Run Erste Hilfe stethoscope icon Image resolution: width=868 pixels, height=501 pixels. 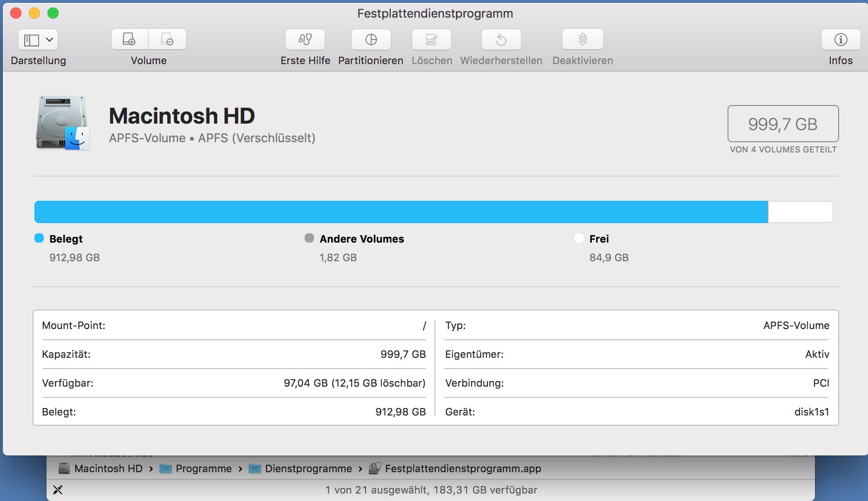click(305, 40)
